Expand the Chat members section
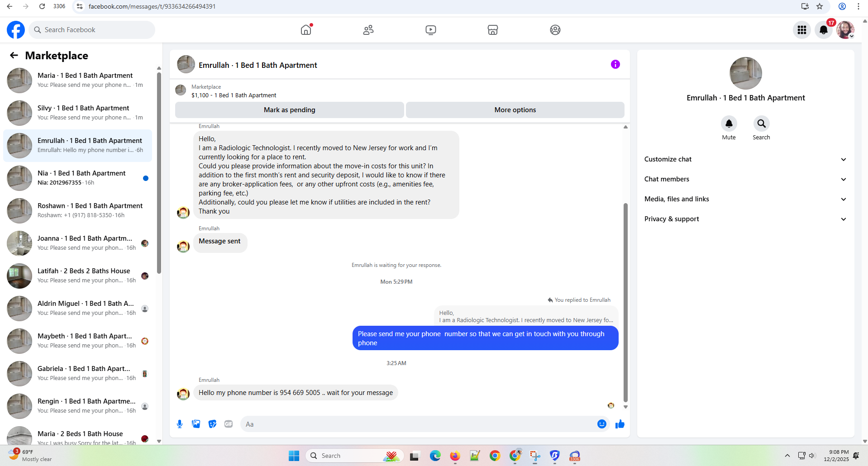Screen dimensions: 868x466 tap(745, 179)
